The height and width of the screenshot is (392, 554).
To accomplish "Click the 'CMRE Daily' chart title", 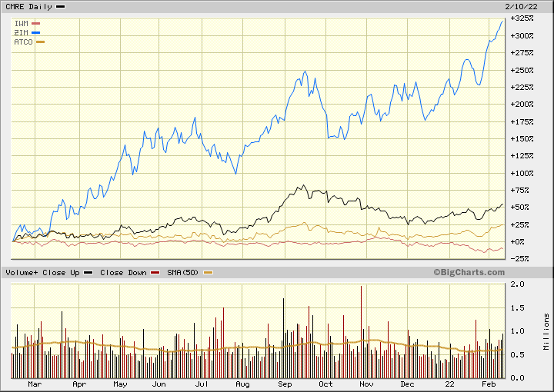I will (28, 7).
